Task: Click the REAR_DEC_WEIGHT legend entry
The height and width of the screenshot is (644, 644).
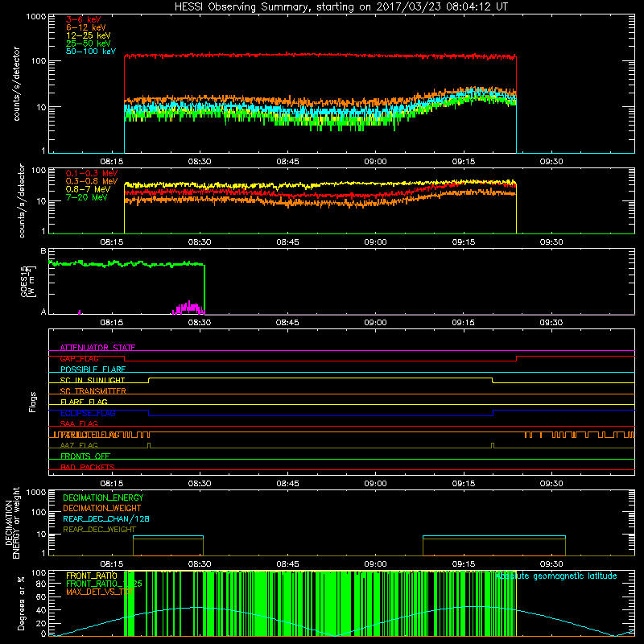Action: pos(99,530)
